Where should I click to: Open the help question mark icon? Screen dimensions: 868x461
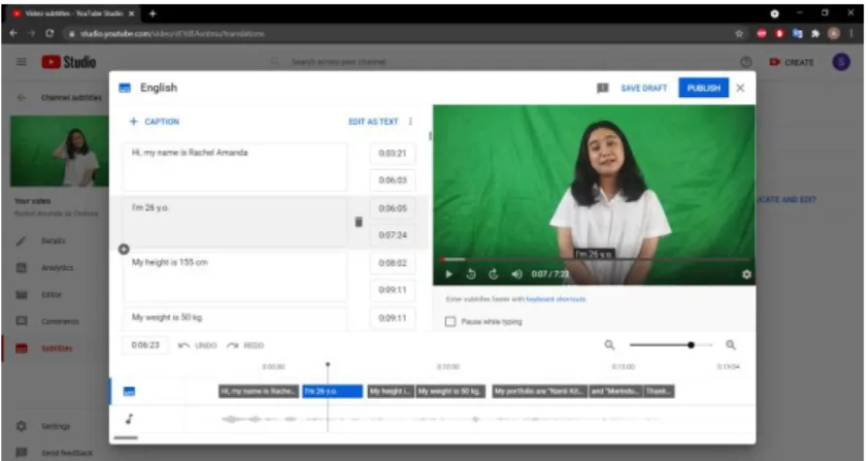click(x=747, y=62)
